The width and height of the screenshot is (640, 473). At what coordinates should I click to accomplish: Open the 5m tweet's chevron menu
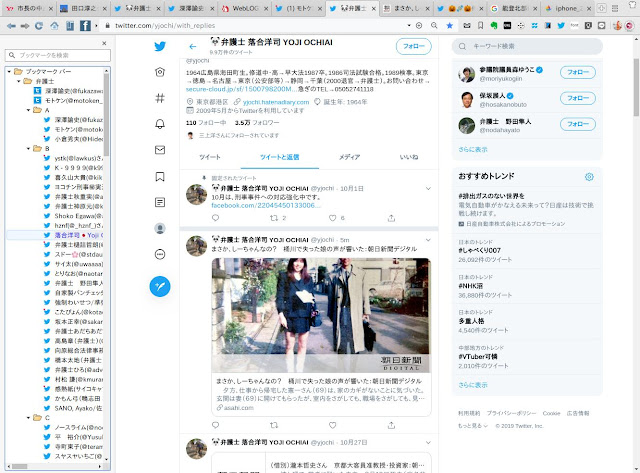[x=428, y=240]
